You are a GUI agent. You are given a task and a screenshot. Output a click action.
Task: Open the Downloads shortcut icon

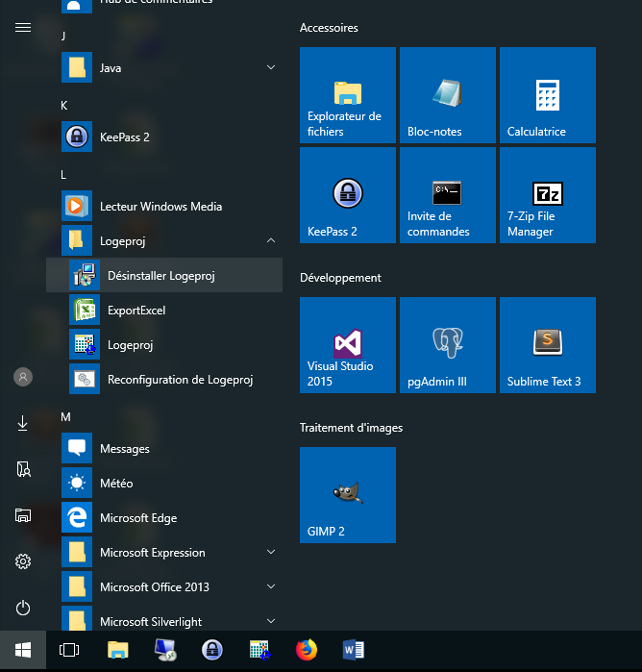pyautogui.click(x=23, y=423)
